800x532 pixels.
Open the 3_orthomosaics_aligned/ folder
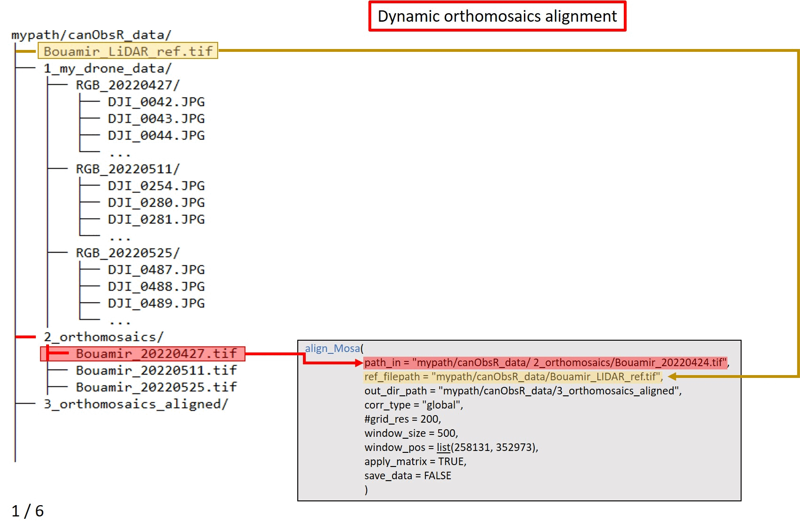coord(136,404)
